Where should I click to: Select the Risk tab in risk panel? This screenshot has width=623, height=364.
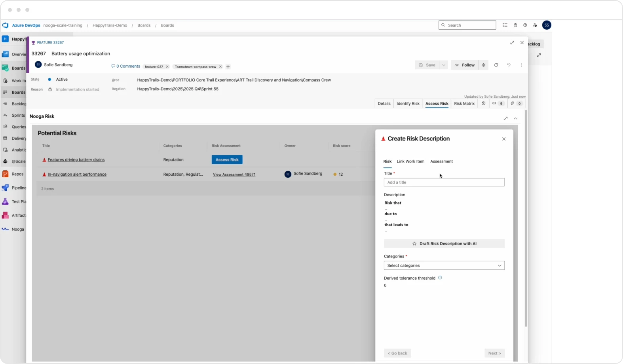[x=387, y=161]
